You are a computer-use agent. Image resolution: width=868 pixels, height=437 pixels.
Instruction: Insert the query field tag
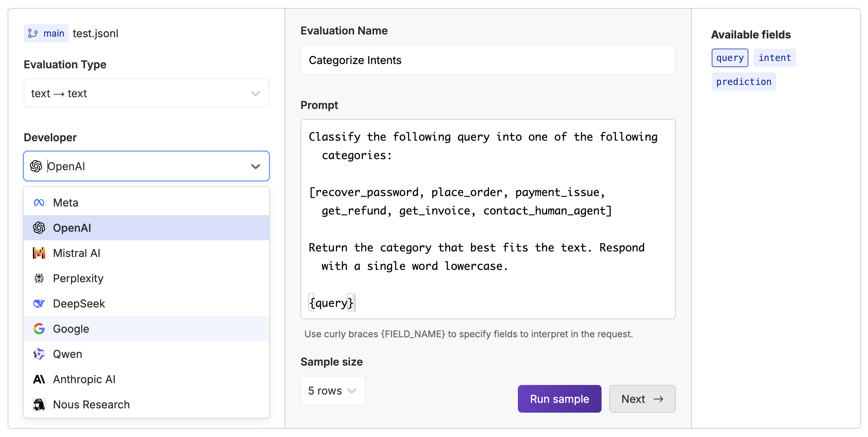pyautogui.click(x=730, y=58)
